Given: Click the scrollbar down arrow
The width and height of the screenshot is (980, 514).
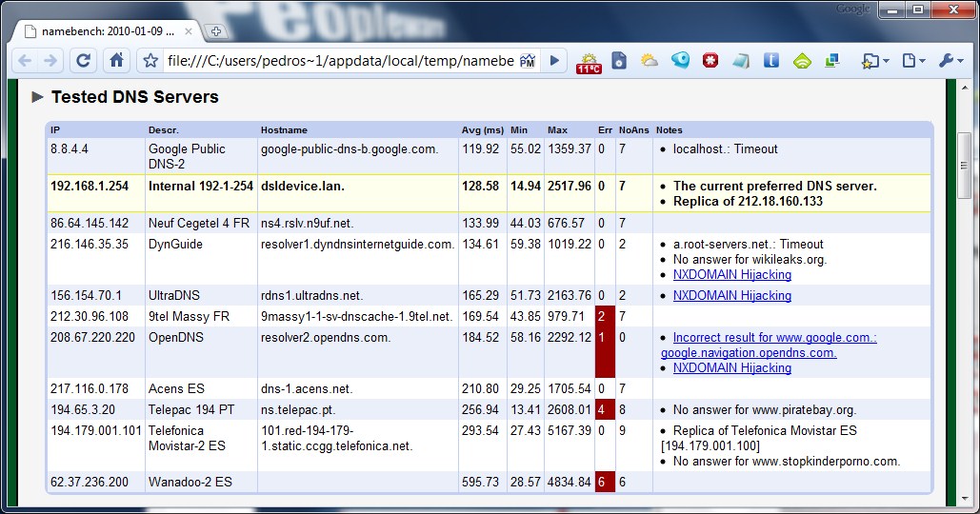Looking at the screenshot, I should click(965, 499).
